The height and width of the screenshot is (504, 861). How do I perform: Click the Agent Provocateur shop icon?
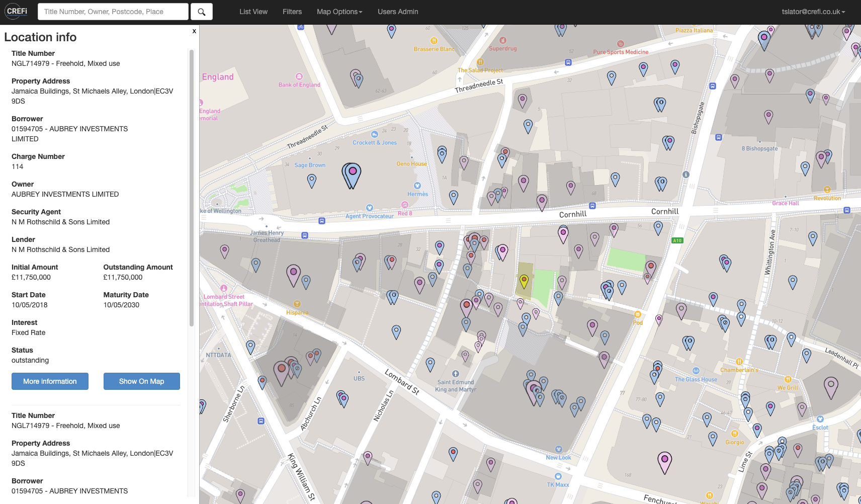pos(370,208)
